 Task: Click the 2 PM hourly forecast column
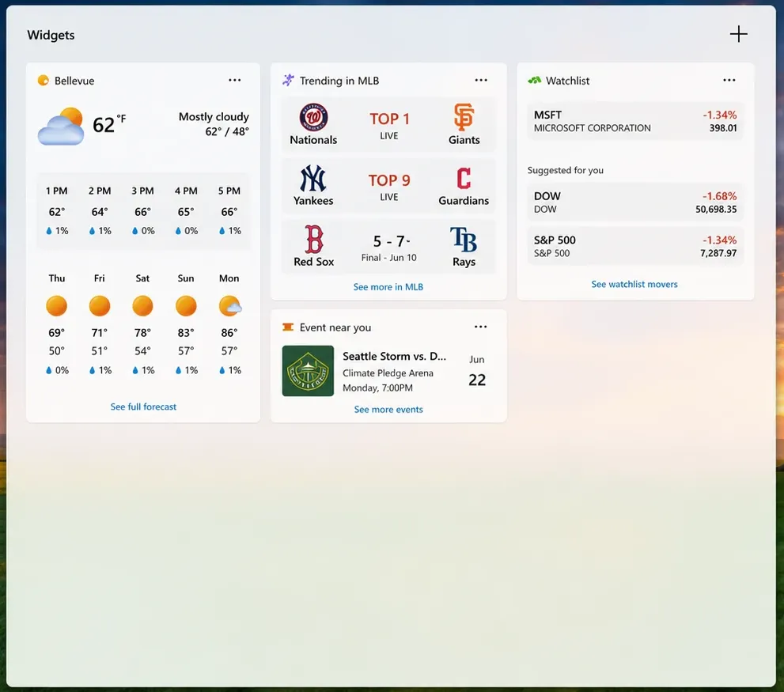pos(100,210)
